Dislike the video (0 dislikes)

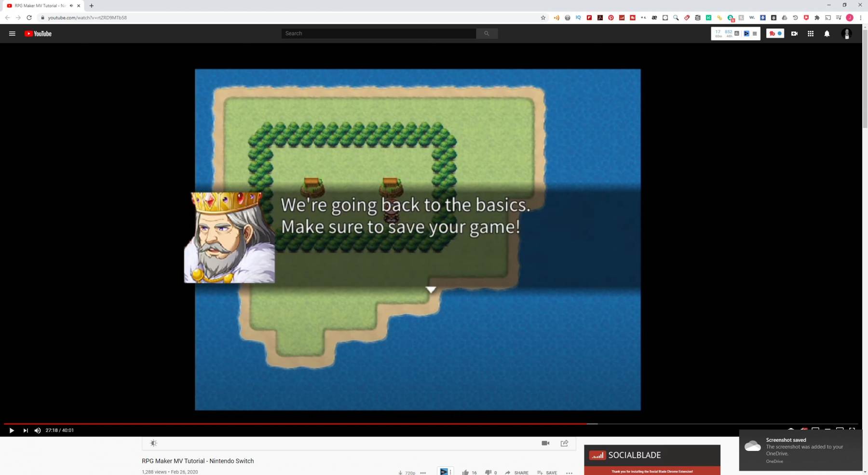491,473
